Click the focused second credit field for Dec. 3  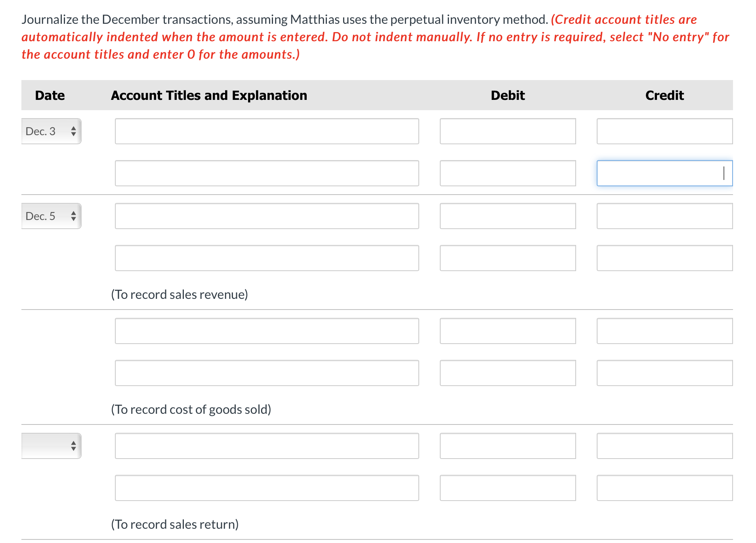pos(664,173)
